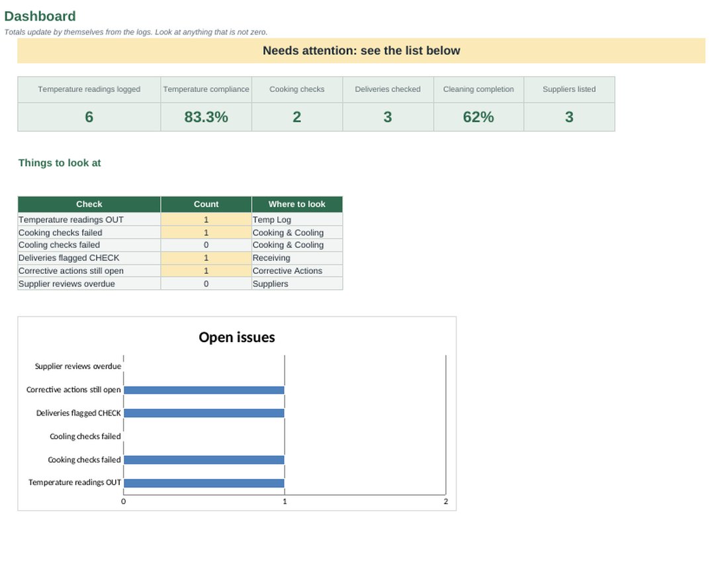Screen dimensions: 728x563
Task: Click the value 2 under Cooking checks
Action: [x=297, y=117]
